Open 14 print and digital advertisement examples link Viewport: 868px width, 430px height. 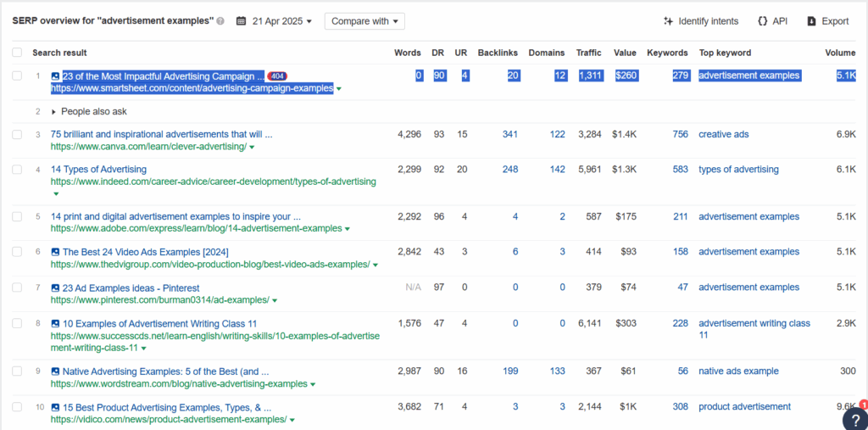[x=175, y=216]
